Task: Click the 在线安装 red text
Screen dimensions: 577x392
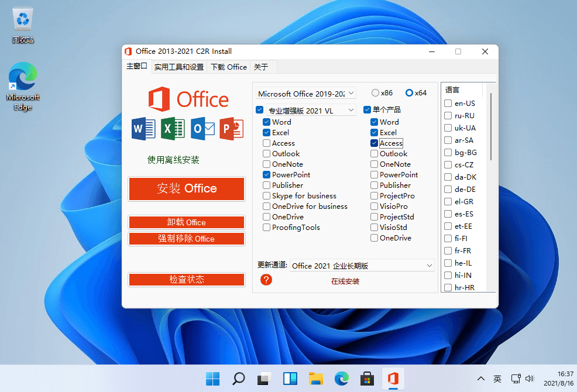Action: (x=345, y=281)
